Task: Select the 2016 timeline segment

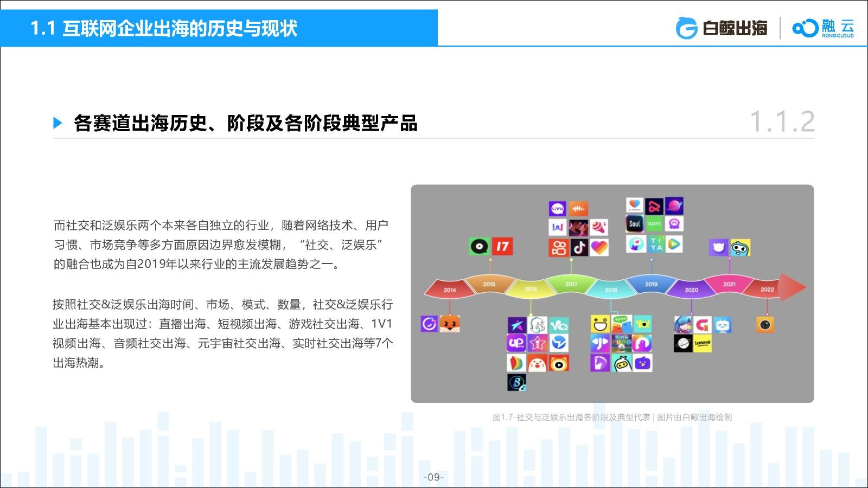Action: pos(531,288)
